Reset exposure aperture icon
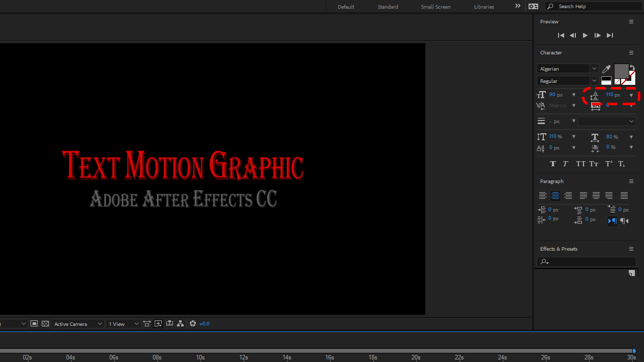This screenshot has height=362, width=644. point(193,323)
